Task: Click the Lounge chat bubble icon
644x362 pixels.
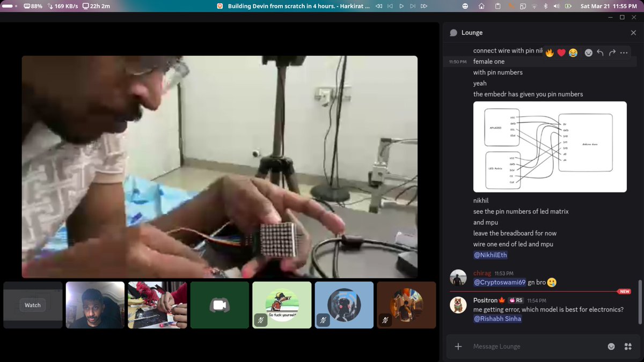Action: 452,33
